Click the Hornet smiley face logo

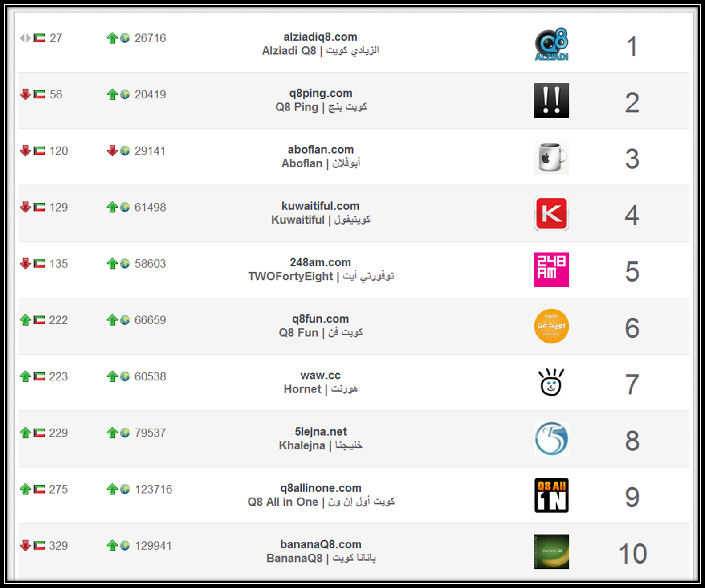[551, 383]
